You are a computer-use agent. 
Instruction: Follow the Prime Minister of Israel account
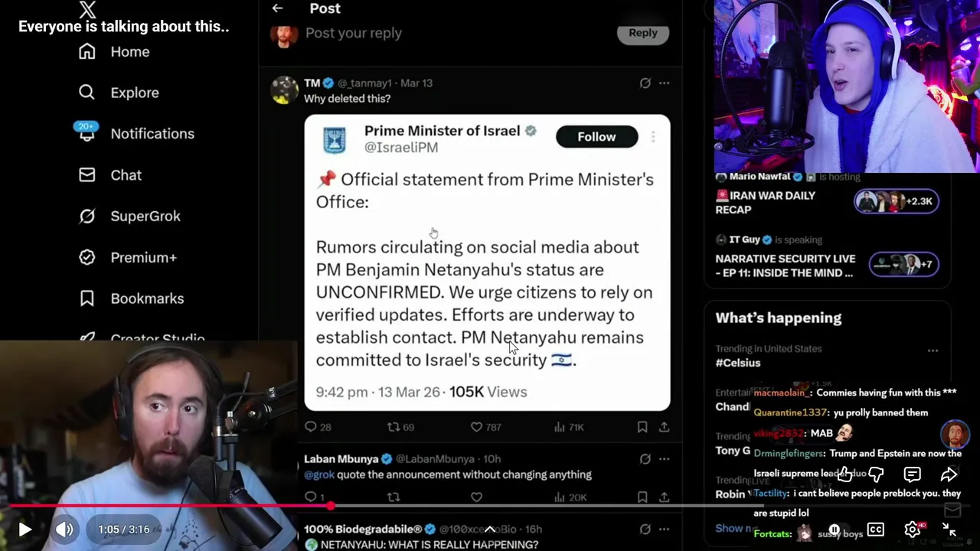pyautogui.click(x=596, y=137)
